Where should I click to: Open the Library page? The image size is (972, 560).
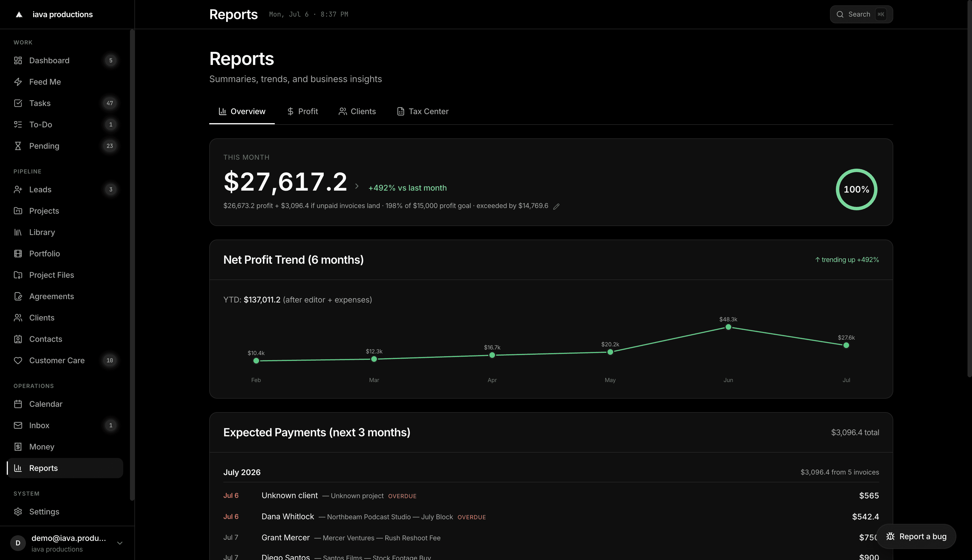coord(65,232)
